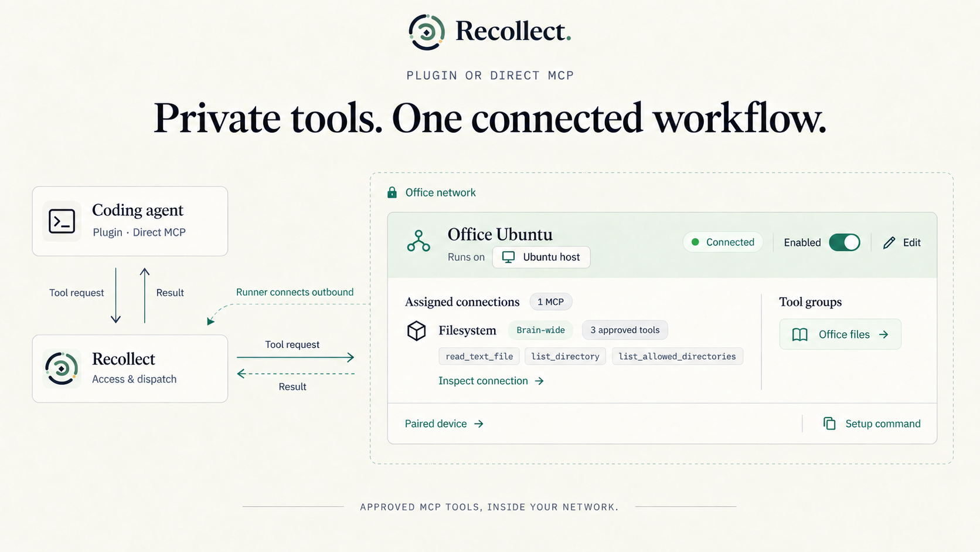980x552 pixels.
Task: Click Access & dispatch subtitle
Action: point(134,379)
